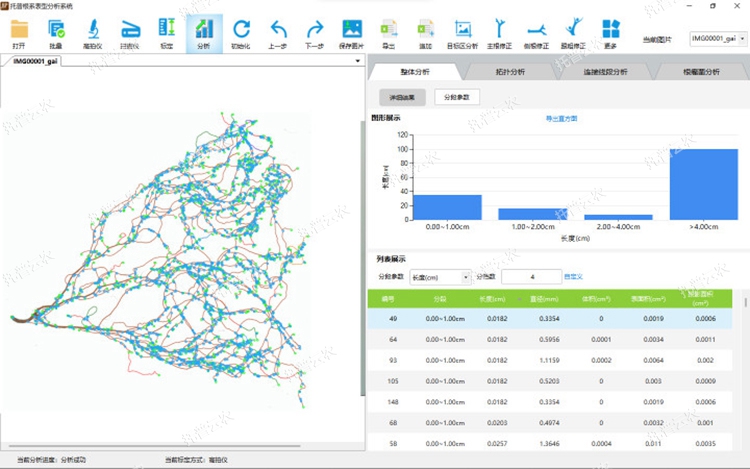Click the 下一步 redo arrow
Image resolution: width=750 pixels, height=469 pixels.
click(315, 31)
